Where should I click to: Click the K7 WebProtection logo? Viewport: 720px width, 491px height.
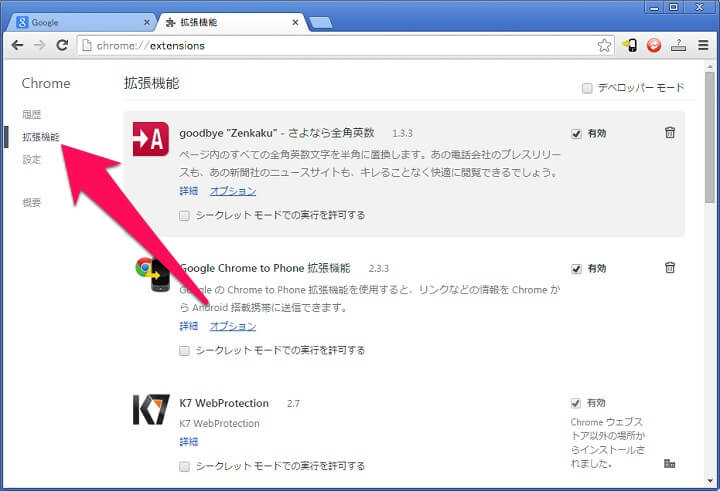151,409
